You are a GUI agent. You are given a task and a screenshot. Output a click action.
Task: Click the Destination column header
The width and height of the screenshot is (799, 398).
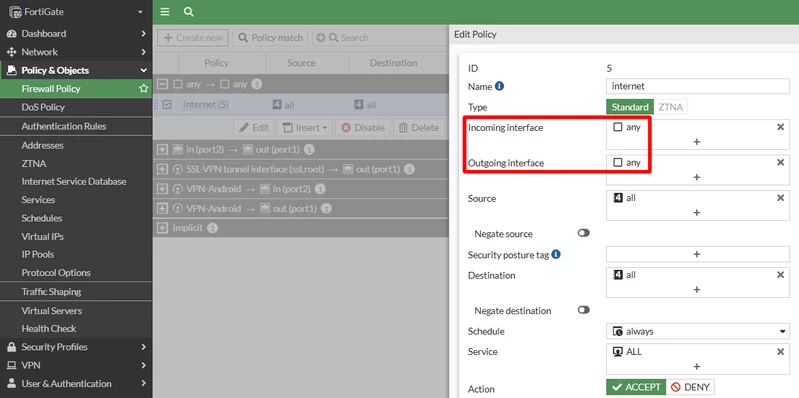pyautogui.click(x=393, y=63)
